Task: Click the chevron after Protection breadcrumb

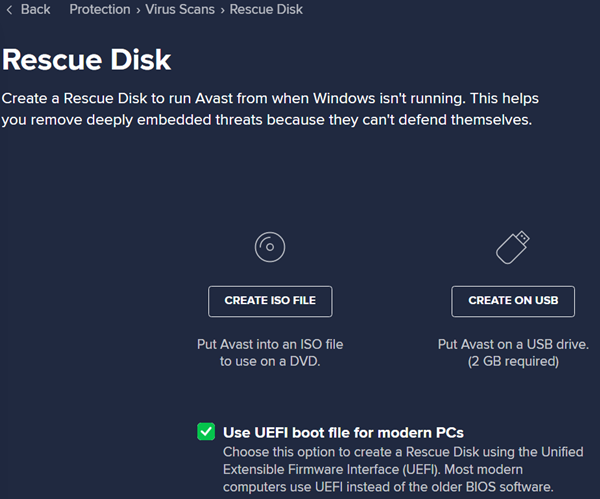Action: point(136,10)
